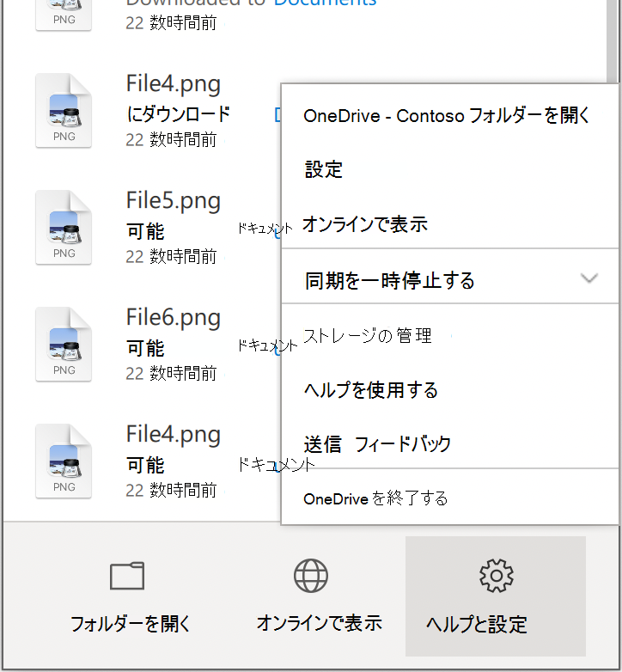Click the last File4.png name in the list
622x672 pixels.
174,435
